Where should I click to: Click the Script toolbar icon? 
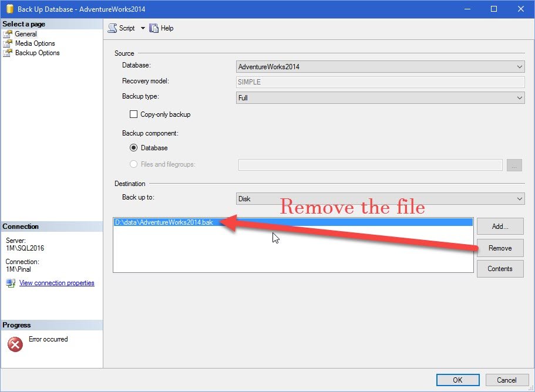[x=112, y=28]
